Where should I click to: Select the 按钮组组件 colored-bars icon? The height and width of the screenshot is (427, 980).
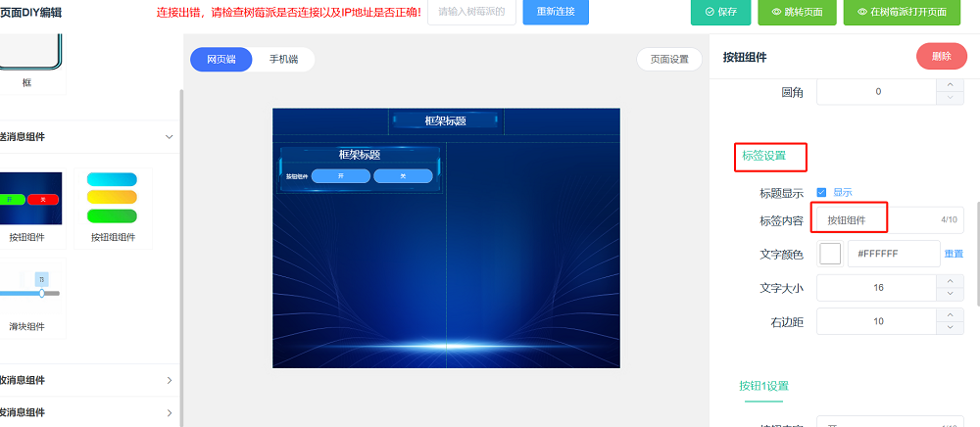(x=112, y=198)
